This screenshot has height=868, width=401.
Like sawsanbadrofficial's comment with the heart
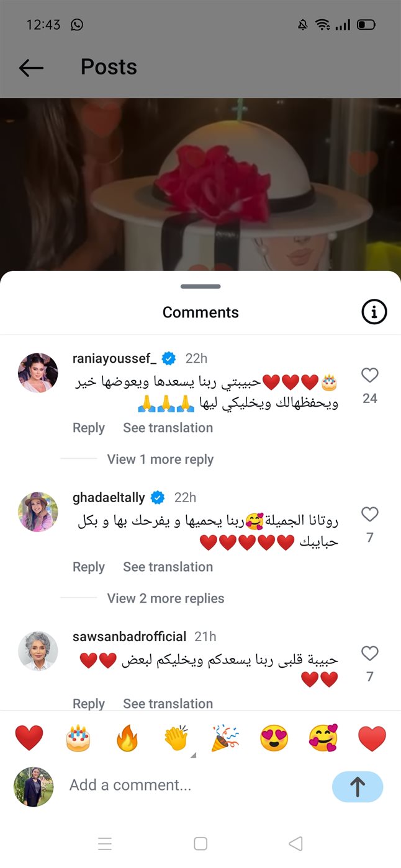370,653
